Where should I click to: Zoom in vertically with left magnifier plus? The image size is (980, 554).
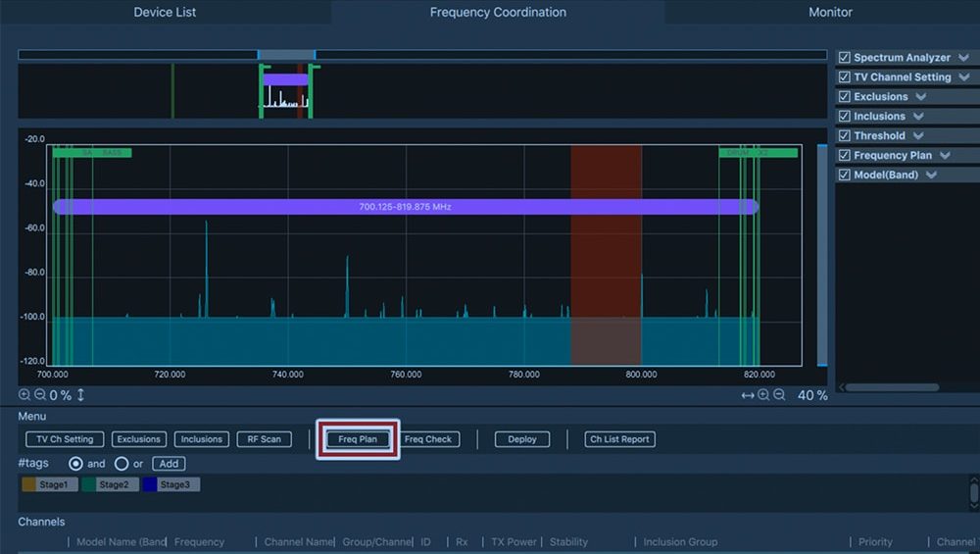(24, 394)
